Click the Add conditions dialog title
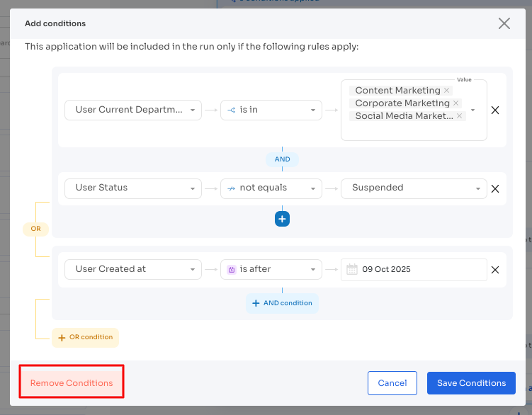Image resolution: width=532 pixels, height=415 pixels. 55,23
